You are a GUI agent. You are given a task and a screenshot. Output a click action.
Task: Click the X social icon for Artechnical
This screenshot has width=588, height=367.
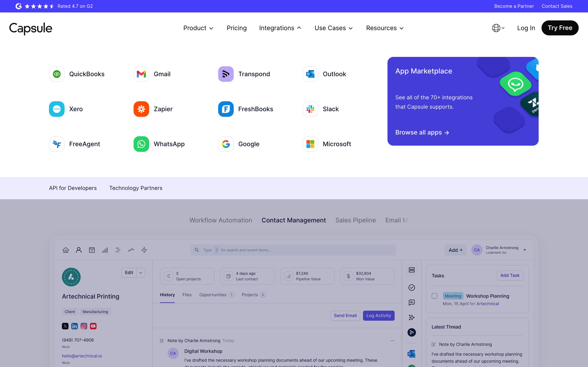coord(65,326)
